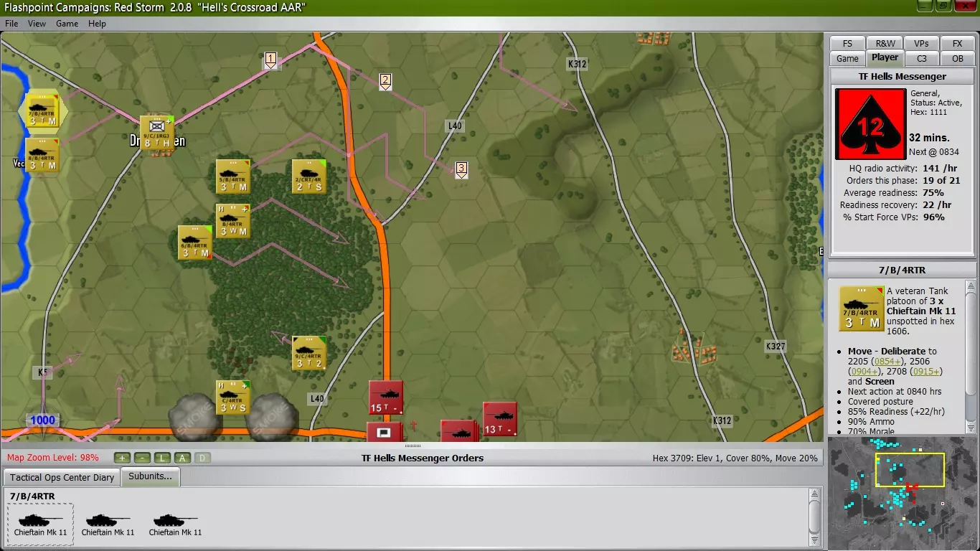Zoom in the map with the plus button
This screenshot has width=980, height=551.
(x=122, y=458)
